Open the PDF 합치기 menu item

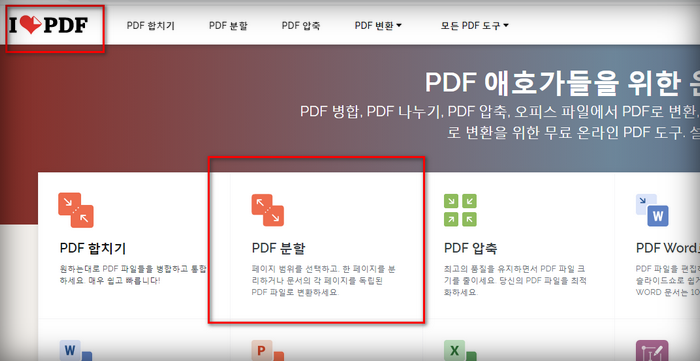pos(150,26)
